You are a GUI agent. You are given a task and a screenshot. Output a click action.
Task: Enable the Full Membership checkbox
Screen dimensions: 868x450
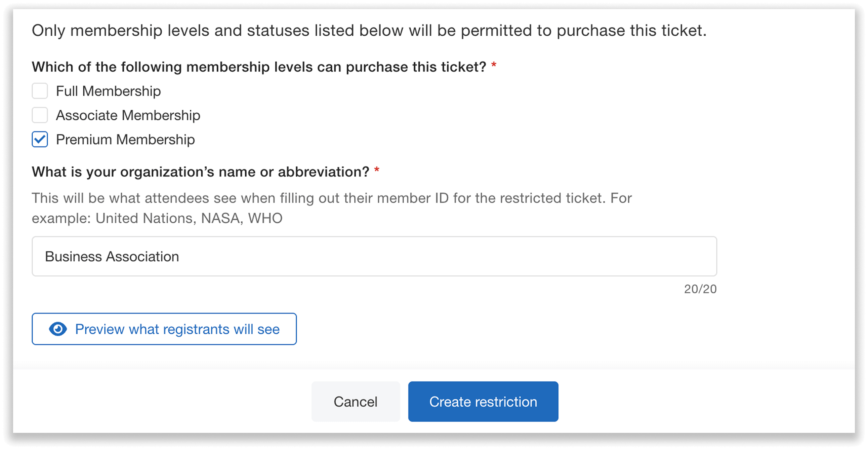click(39, 91)
